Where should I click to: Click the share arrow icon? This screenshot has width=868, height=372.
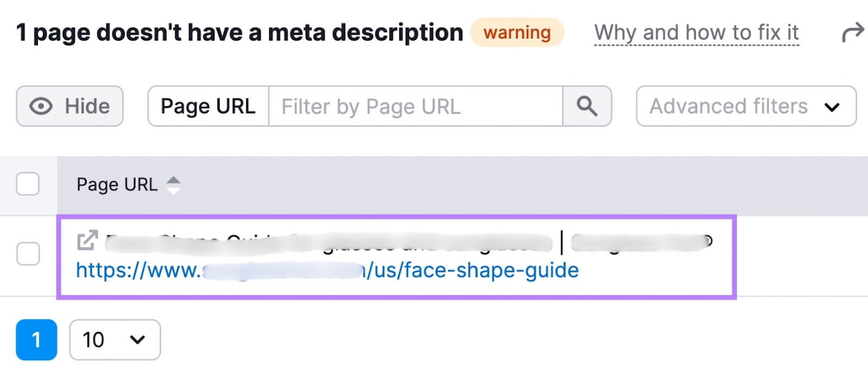(852, 32)
